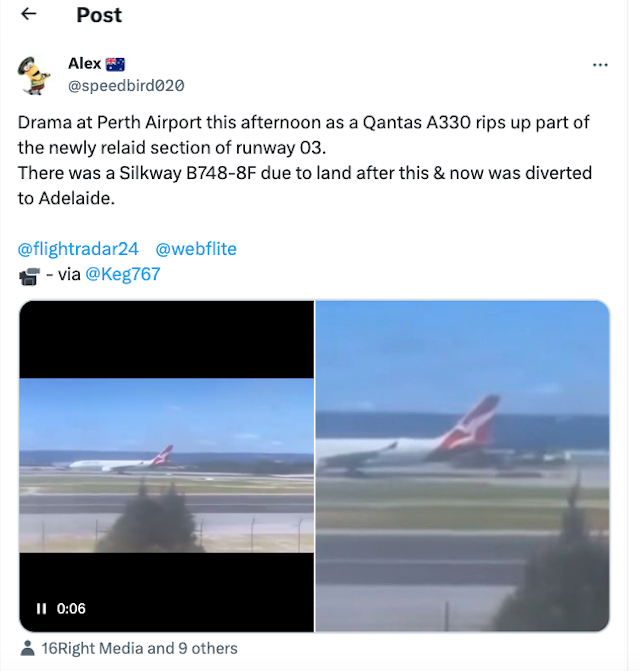
Task: Open the @Keg767 profile mention
Action: (x=123, y=274)
